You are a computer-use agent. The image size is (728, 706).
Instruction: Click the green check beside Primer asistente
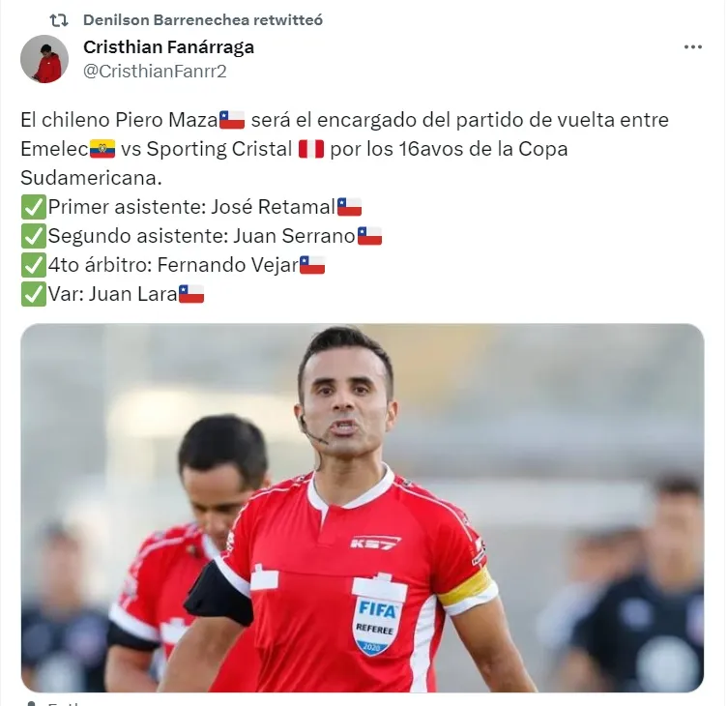tap(34, 207)
